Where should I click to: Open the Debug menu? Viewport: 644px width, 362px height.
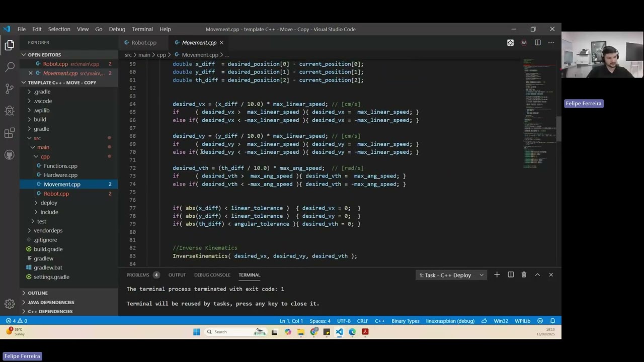tap(117, 29)
